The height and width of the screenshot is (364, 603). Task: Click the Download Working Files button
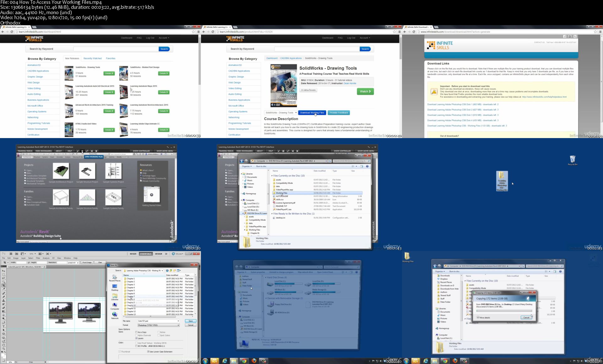(312, 113)
